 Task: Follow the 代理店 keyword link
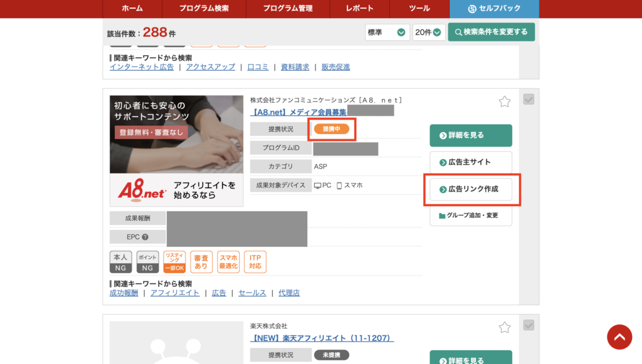[289, 293]
